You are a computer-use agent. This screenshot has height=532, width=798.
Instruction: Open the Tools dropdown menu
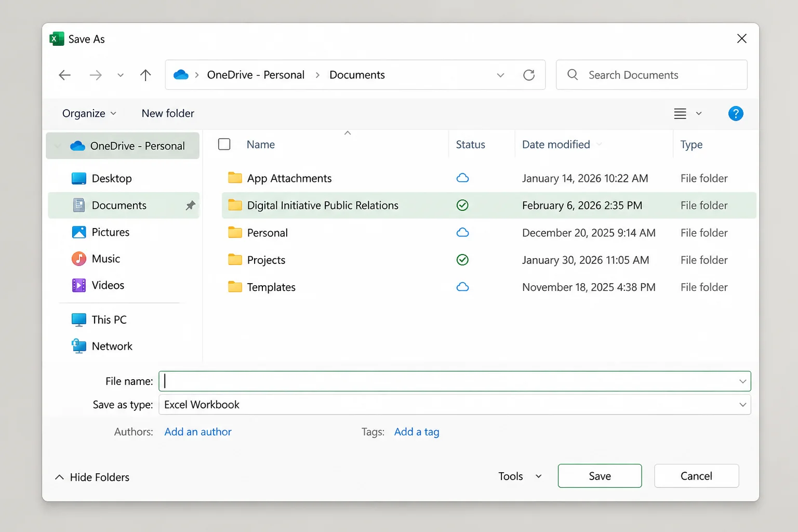pos(520,476)
